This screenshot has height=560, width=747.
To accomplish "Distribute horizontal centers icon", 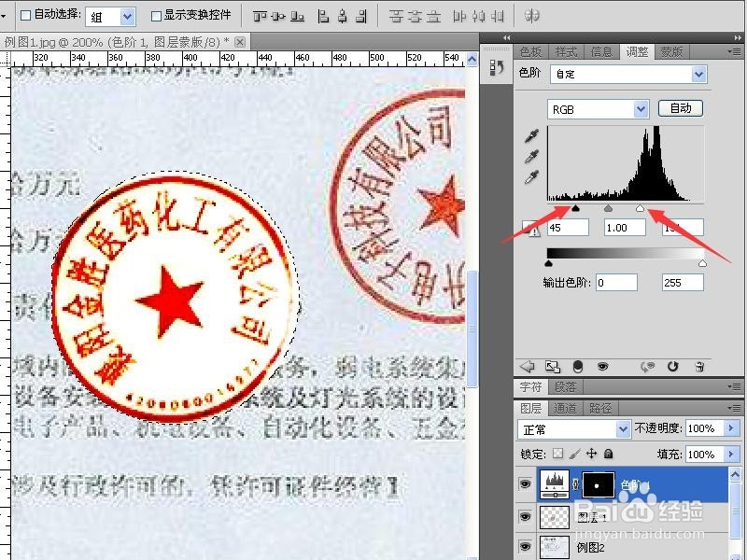I will pos(478,17).
